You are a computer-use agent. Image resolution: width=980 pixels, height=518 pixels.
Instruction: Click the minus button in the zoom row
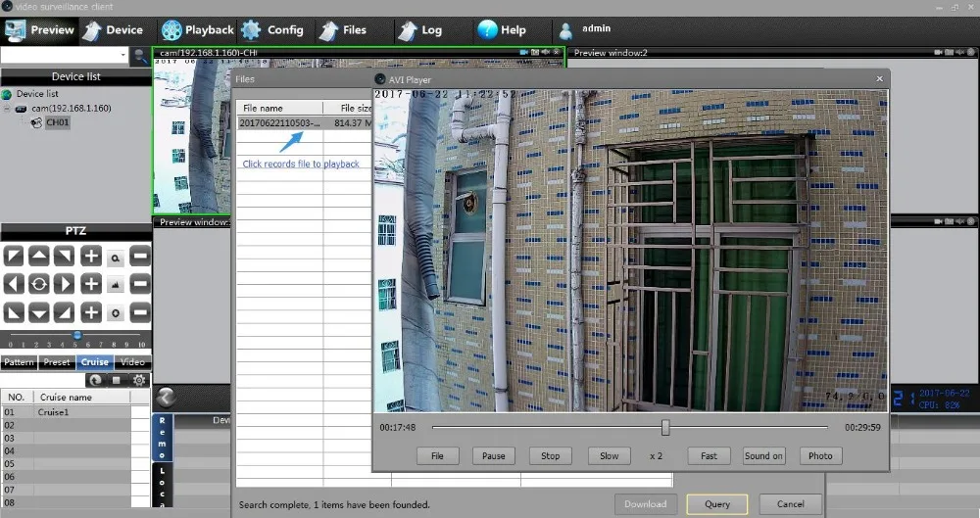pos(140,256)
